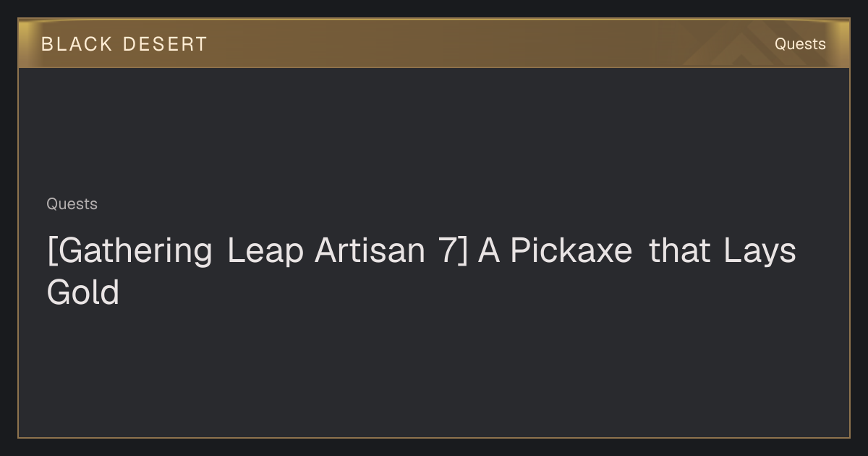Click the letter A before Pickaxe
This screenshot has width=868, height=456.
pyautogui.click(x=489, y=251)
